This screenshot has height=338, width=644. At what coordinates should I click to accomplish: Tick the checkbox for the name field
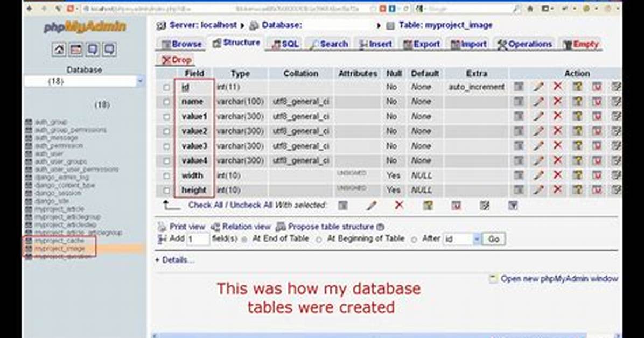click(x=166, y=102)
